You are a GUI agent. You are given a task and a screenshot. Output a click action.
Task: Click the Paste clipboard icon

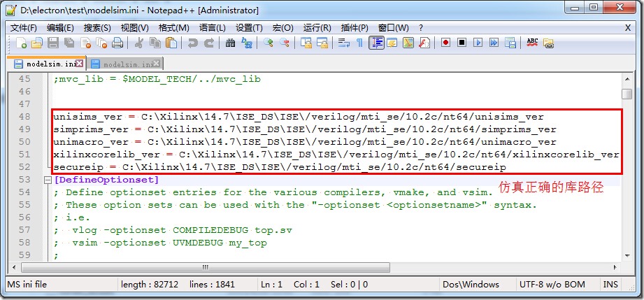pos(171,43)
